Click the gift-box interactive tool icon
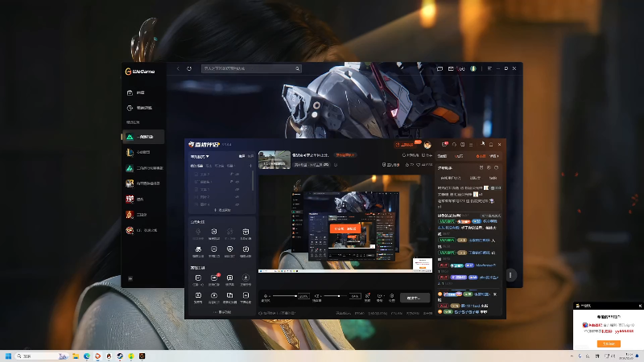Viewport: 644px width, 362px height. click(246, 233)
